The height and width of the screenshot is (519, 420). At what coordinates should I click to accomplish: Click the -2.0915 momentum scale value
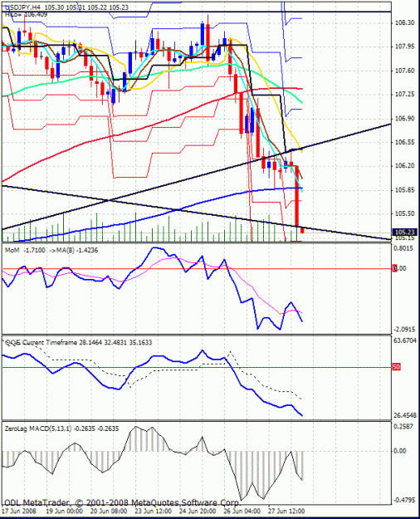coord(403,330)
